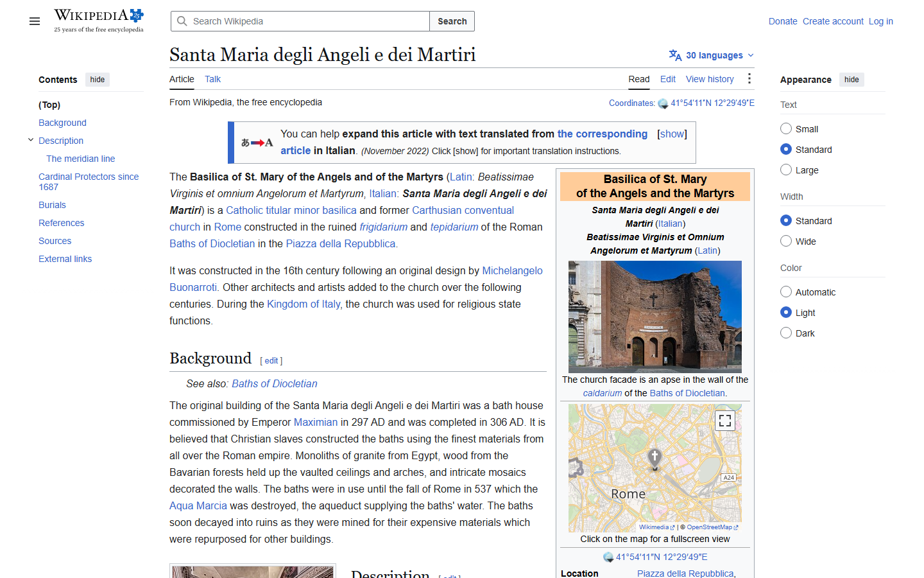The image size is (924, 578).
Task: Jump to Cardinal Protectors since 1687
Action: coord(89,182)
